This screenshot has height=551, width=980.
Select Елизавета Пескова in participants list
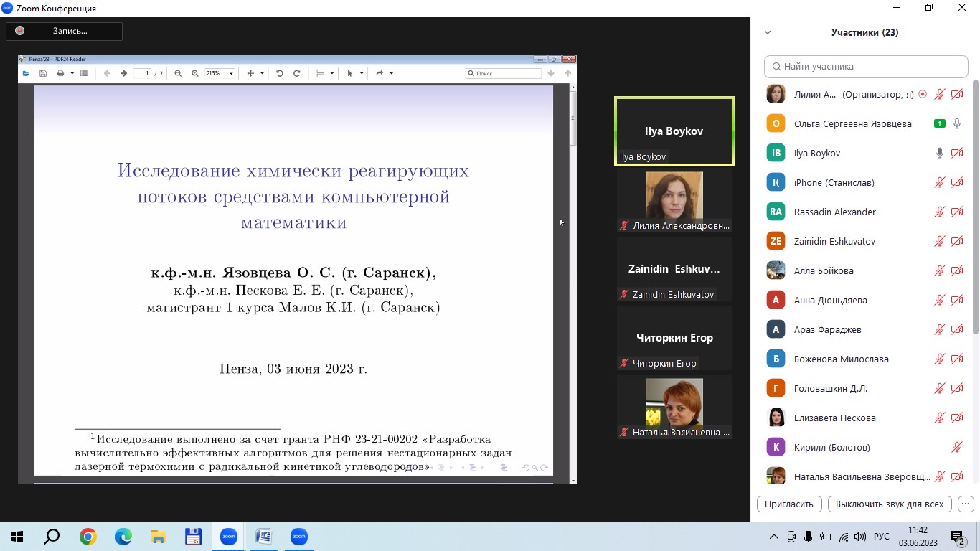[x=834, y=418]
